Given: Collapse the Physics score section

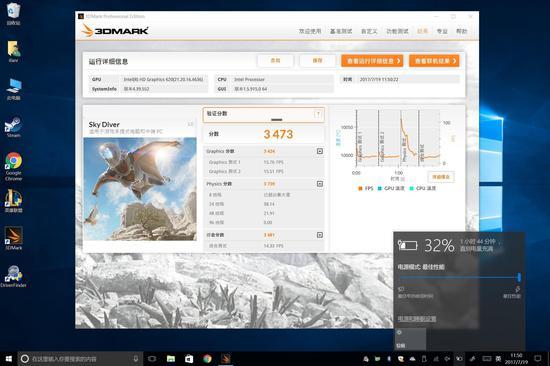Looking at the screenshot, I should [320, 184].
